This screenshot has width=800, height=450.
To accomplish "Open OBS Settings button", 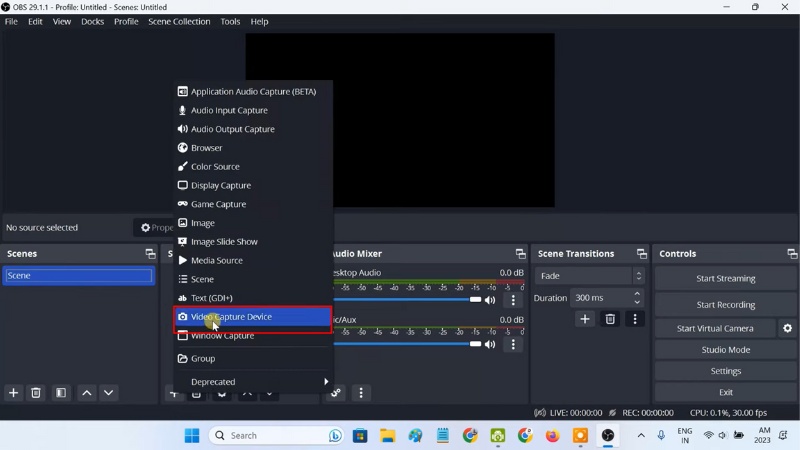I will [726, 371].
